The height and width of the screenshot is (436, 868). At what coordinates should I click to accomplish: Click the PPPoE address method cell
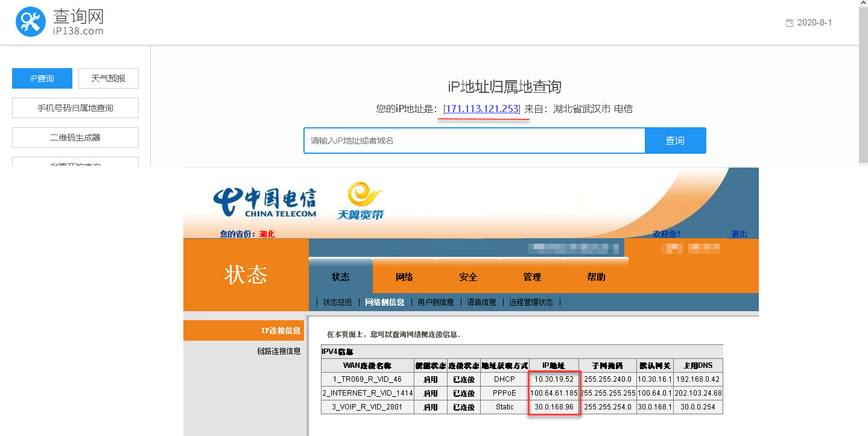pyautogui.click(x=504, y=393)
